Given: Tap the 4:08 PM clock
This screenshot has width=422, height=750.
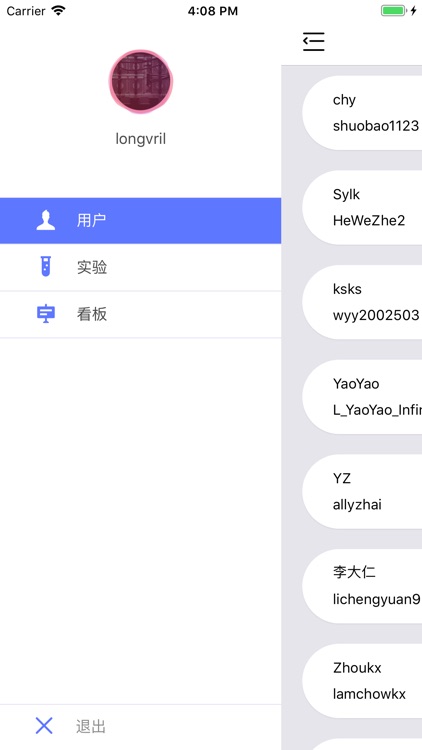Looking at the screenshot, I should click(x=212, y=11).
